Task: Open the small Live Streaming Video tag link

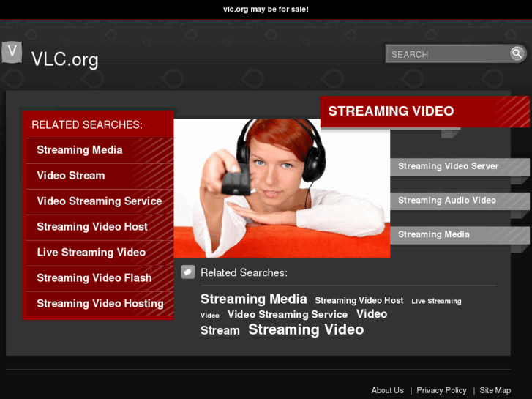Action: [x=436, y=301]
